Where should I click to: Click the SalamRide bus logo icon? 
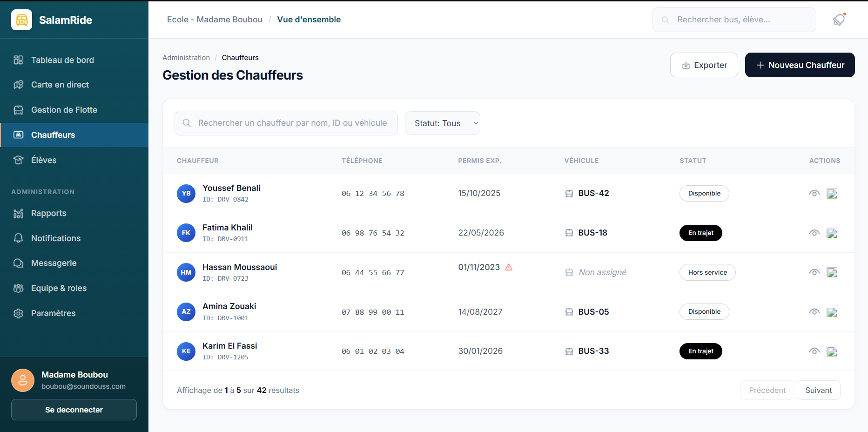click(x=21, y=20)
